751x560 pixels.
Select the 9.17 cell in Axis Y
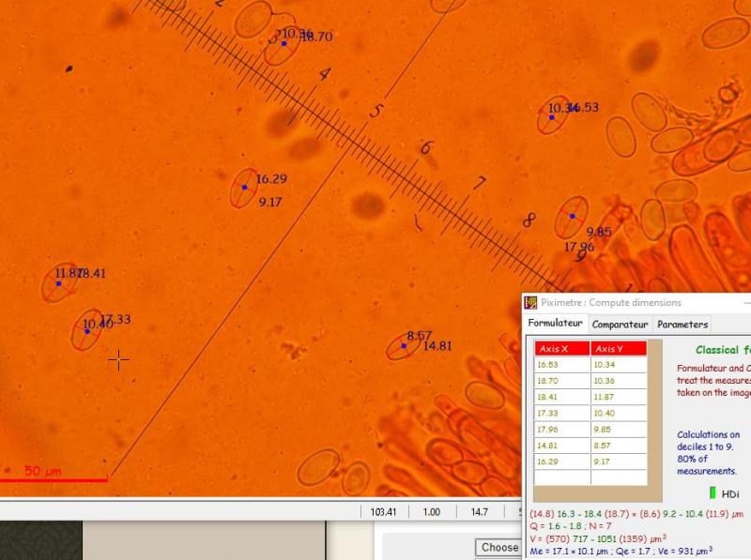pos(619,462)
